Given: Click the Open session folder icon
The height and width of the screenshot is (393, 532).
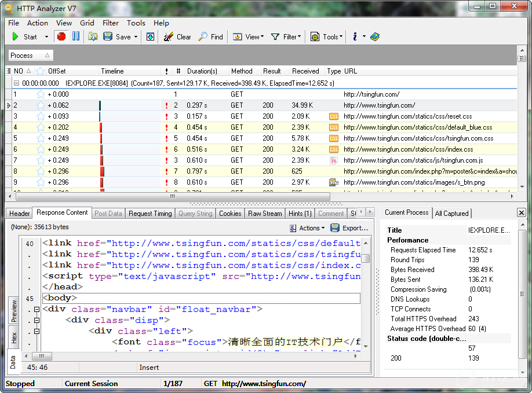Looking at the screenshot, I should [x=93, y=36].
